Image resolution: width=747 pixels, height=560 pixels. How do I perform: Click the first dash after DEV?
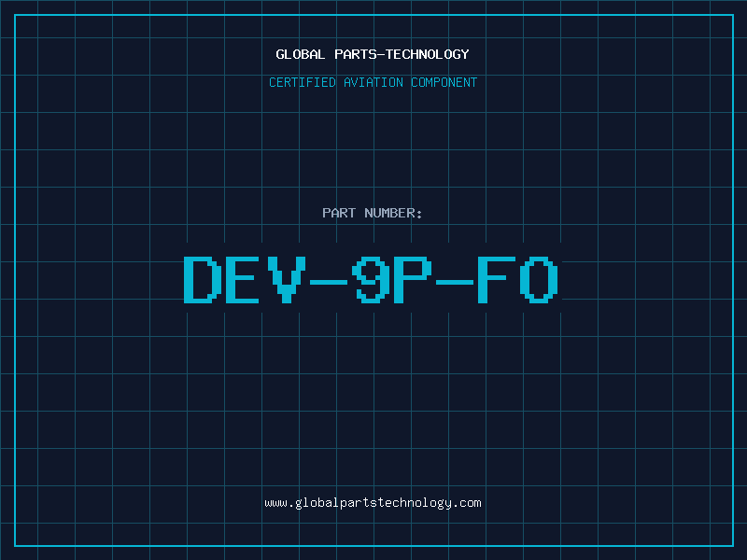(x=329, y=283)
